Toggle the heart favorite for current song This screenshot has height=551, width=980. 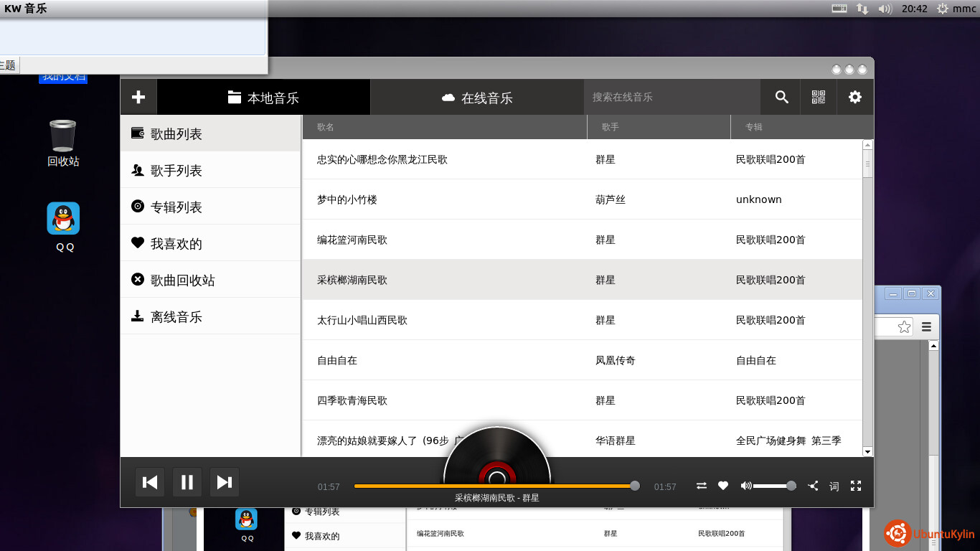[723, 486]
